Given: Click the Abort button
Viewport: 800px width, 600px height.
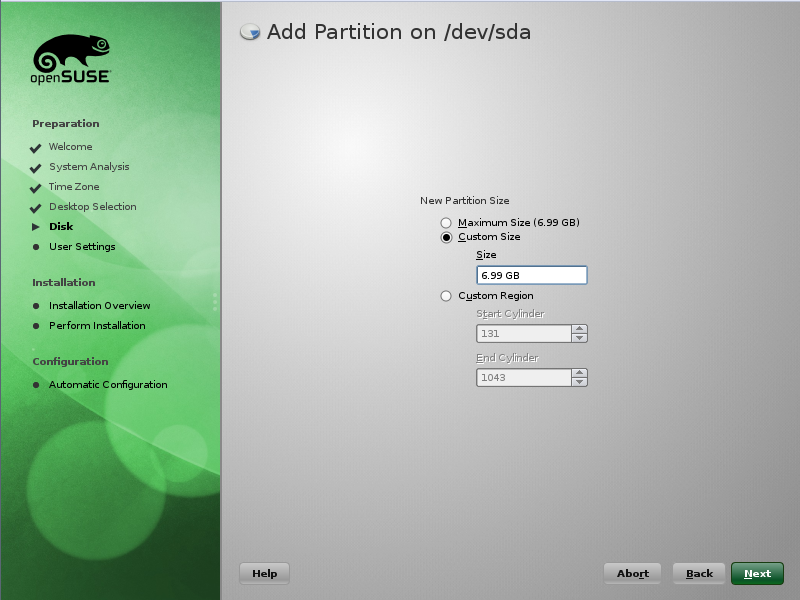Looking at the screenshot, I should pyautogui.click(x=633, y=573).
